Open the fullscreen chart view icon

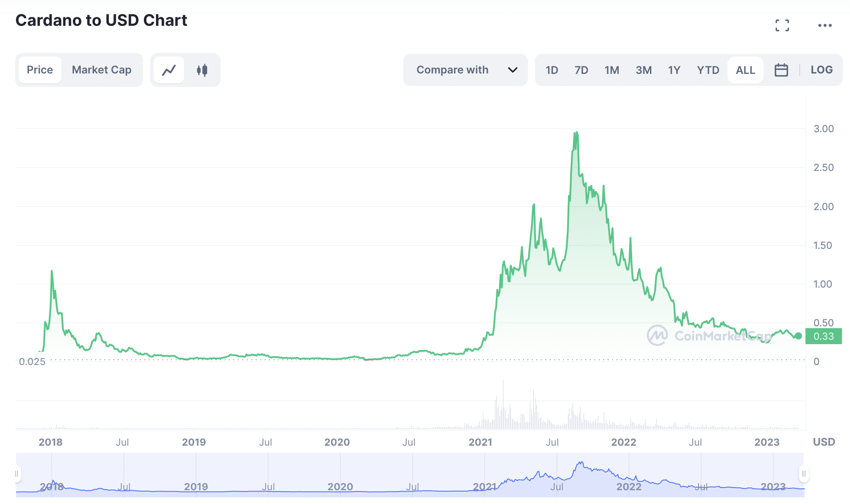(782, 25)
